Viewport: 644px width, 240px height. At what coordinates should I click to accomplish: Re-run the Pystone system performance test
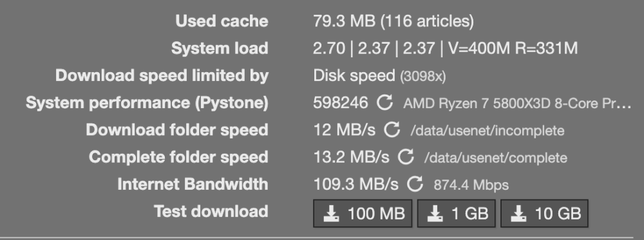pyautogui.click(x=385, y=102)
